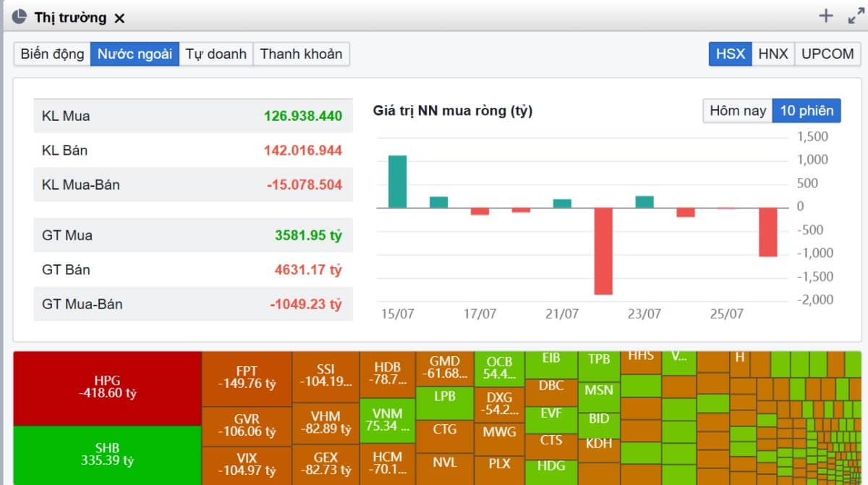
Task: Select the VNM green tile in treemap
Action: point(387,418)
